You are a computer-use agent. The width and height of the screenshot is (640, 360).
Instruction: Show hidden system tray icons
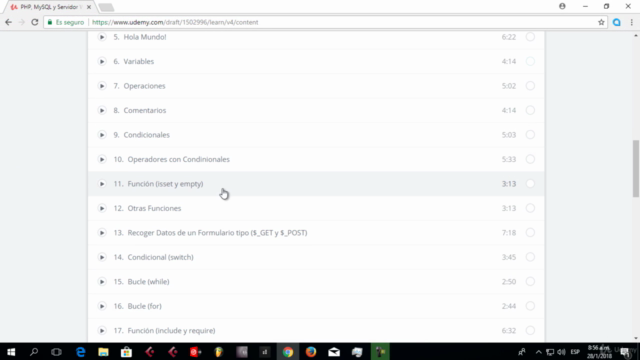[539, 352]
